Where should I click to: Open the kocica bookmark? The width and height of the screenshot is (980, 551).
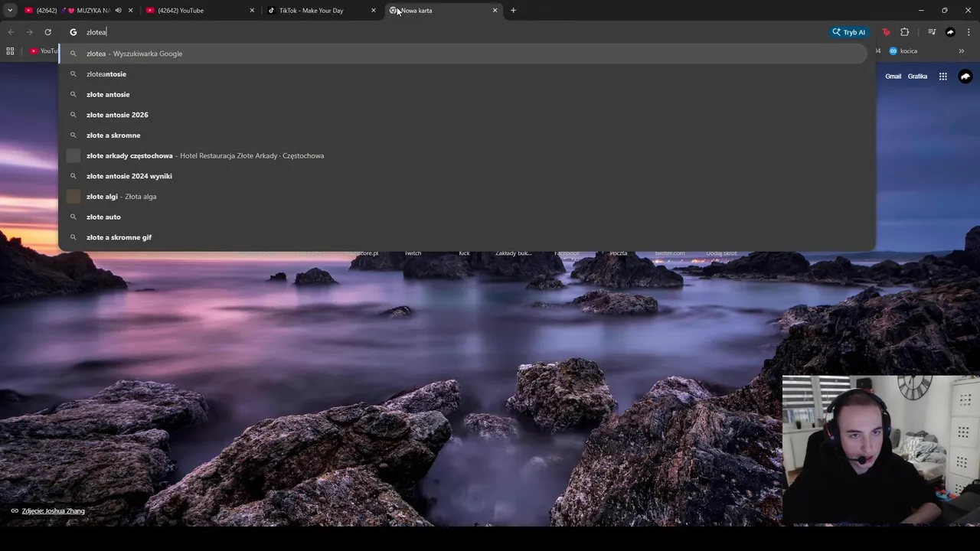point(903,51)
